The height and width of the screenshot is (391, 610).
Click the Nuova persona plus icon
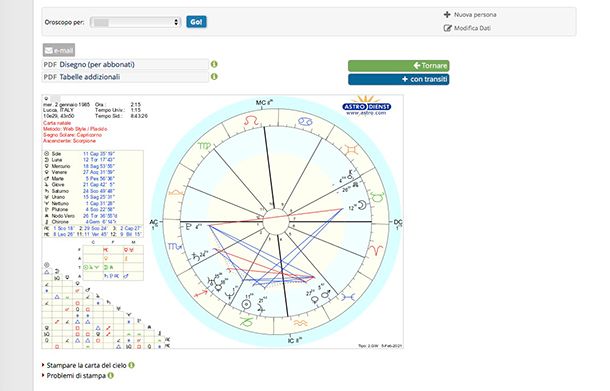point(447,14)
